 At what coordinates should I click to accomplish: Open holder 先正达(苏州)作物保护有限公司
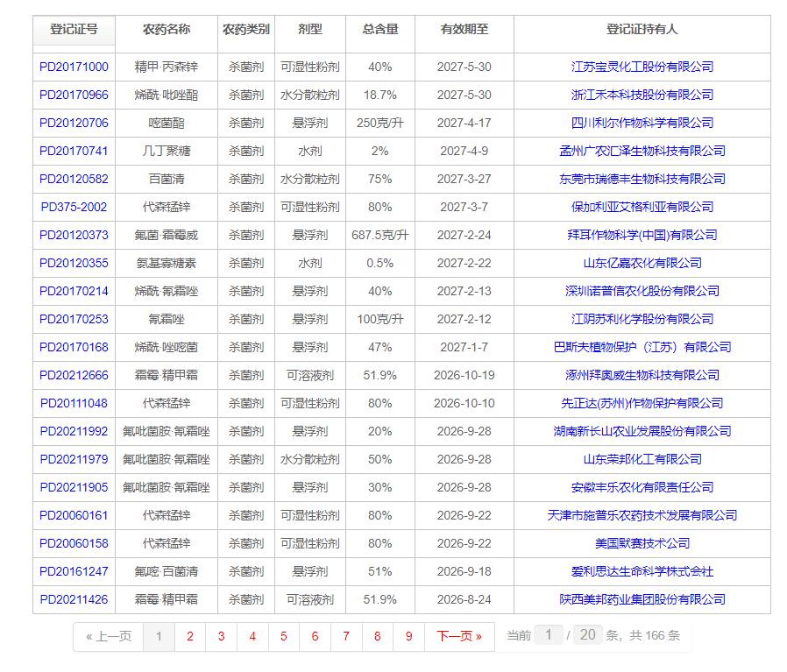[x=642, y=404]
